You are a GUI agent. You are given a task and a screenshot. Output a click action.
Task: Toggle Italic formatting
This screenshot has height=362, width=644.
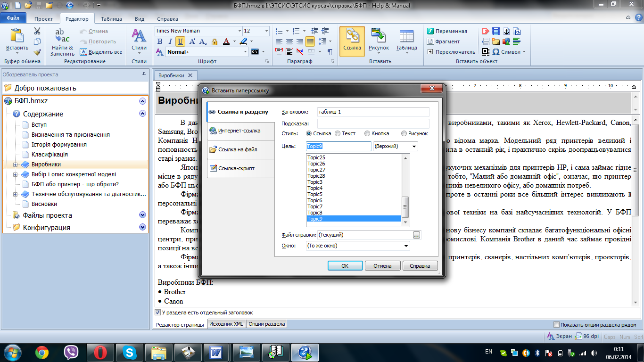(170, 41)
